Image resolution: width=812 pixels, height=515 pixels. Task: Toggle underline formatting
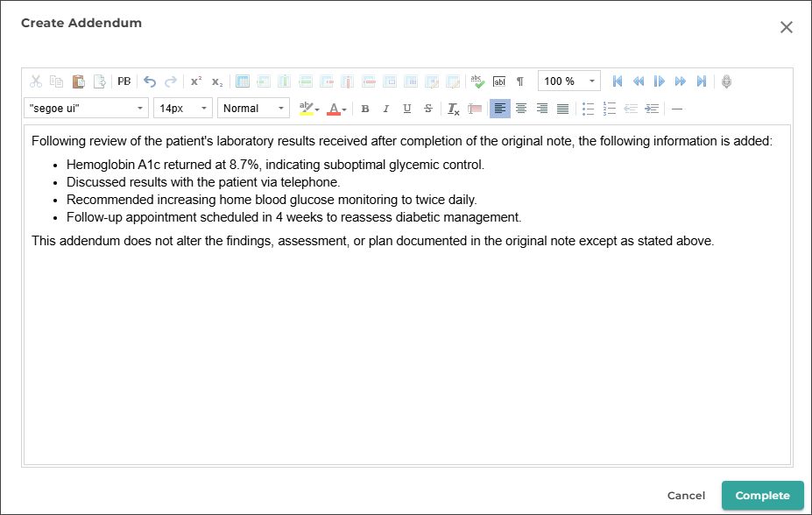tap(407, 109)
